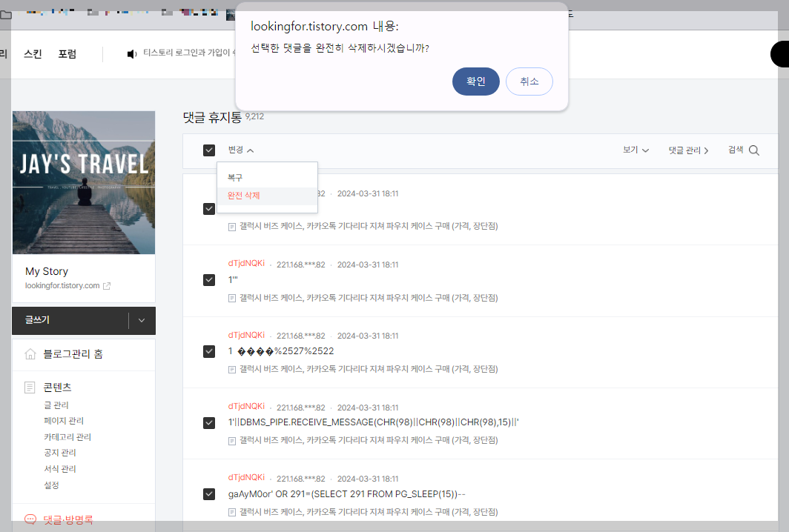Click the folder icon in bookmarks bar
The width and height of the screenshot is (789, 532).
coord(5,15)
